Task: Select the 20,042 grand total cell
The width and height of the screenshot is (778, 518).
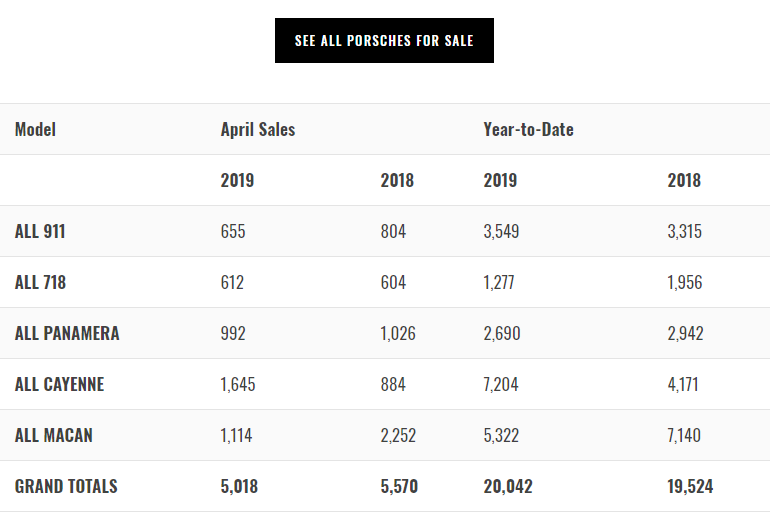Action: tap(507, 487)
